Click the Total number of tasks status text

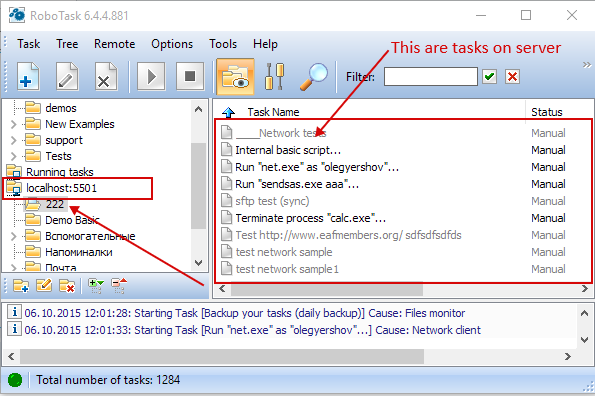108,380
